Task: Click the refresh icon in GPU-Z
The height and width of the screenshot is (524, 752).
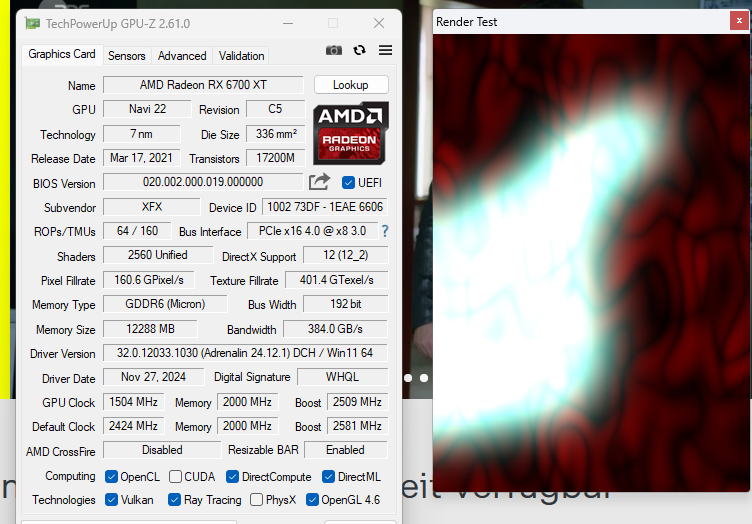Action: [359, 50]
